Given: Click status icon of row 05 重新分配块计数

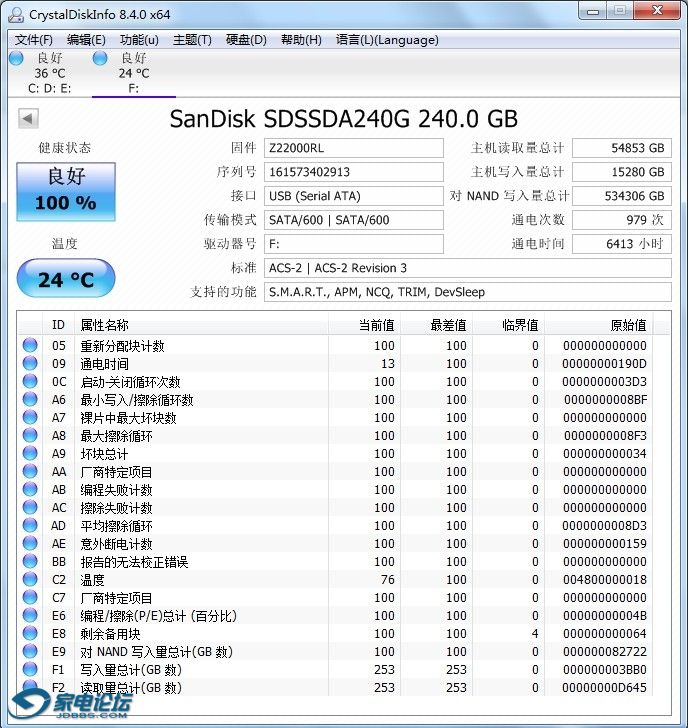Looking at the screenshot, I should pos(30,345).
